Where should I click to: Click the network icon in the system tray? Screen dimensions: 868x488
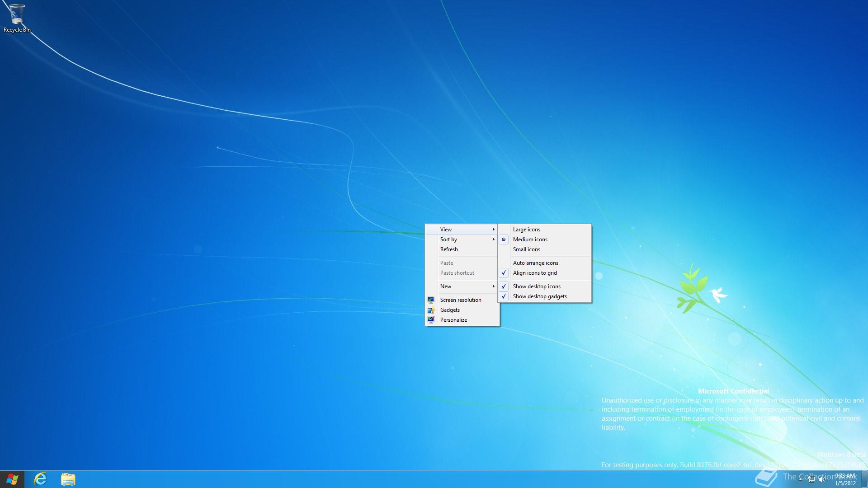pyautogui.click(x=811, y=479)
